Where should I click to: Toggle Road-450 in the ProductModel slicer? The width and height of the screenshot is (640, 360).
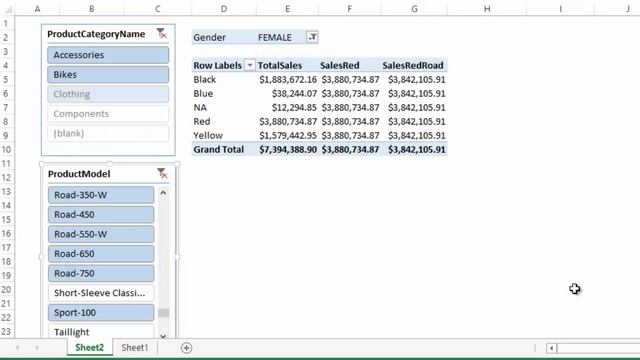pyautogui.click(x=101, y=214)
